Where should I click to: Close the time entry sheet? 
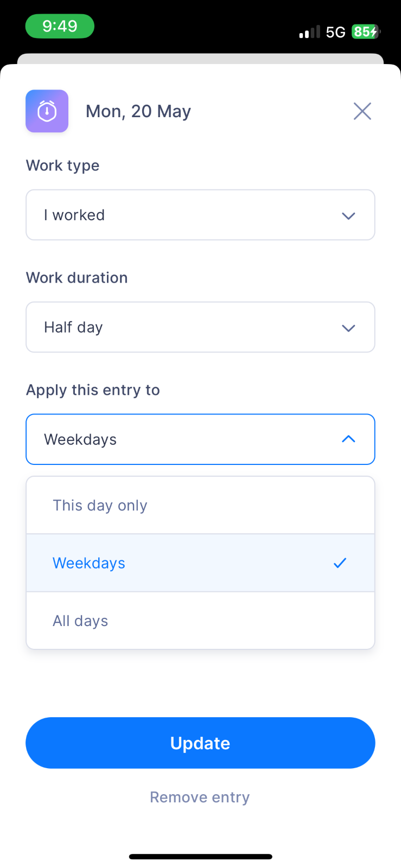pos(362,111)
